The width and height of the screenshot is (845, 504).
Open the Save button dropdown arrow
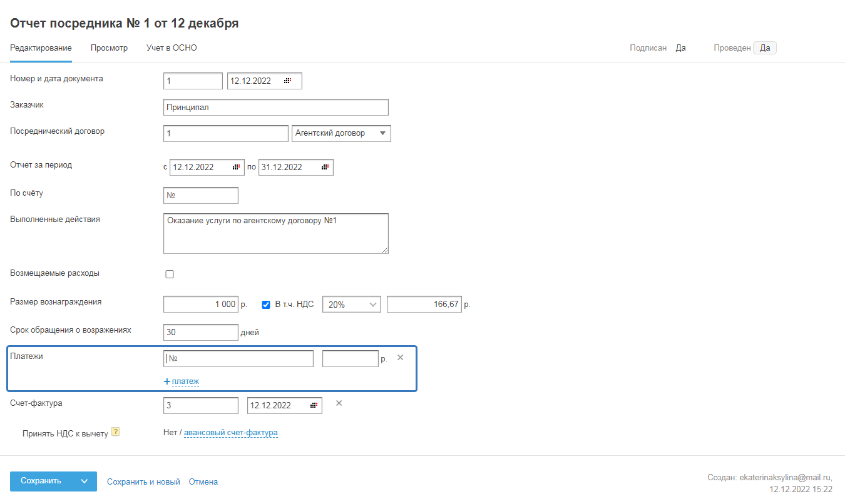coord(84,481)
